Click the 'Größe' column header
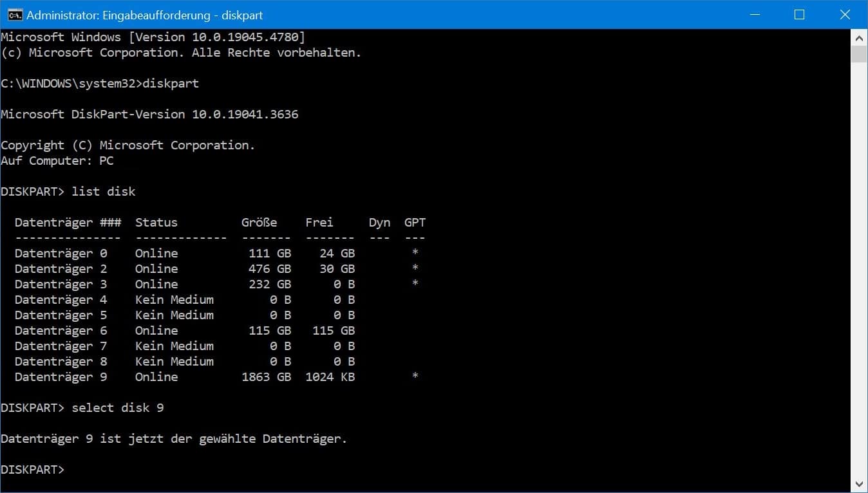 coord(259,223)
